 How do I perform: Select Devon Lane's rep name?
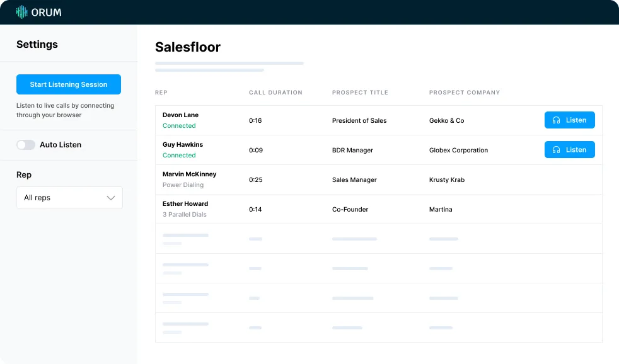tap(181, 115)
